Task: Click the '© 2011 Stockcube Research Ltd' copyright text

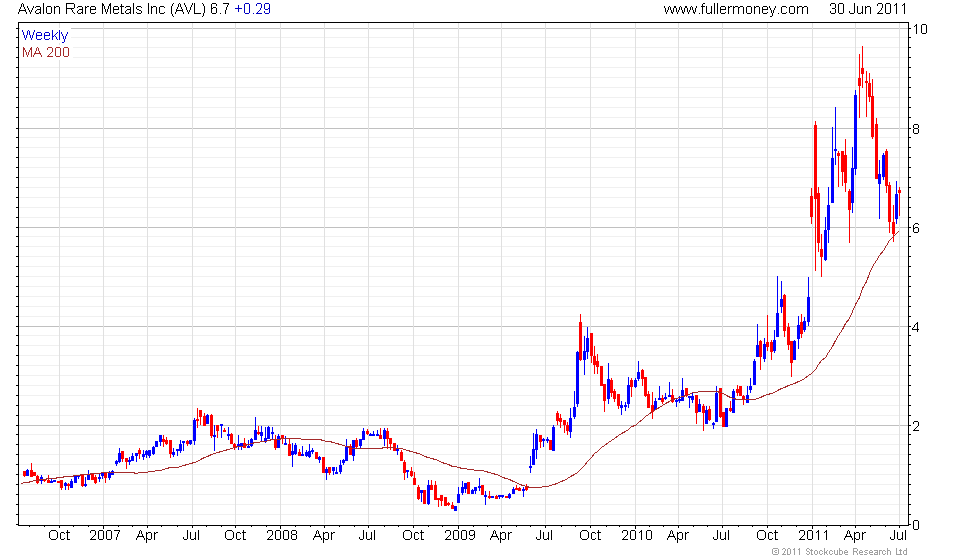Action: [839, 552]
